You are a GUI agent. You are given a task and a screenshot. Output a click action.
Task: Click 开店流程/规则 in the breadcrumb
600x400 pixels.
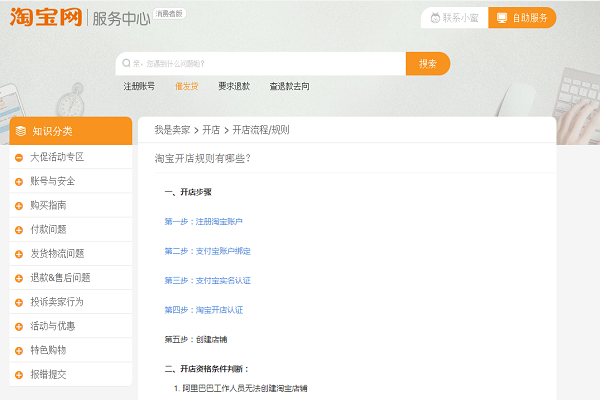tap(261, 130)
